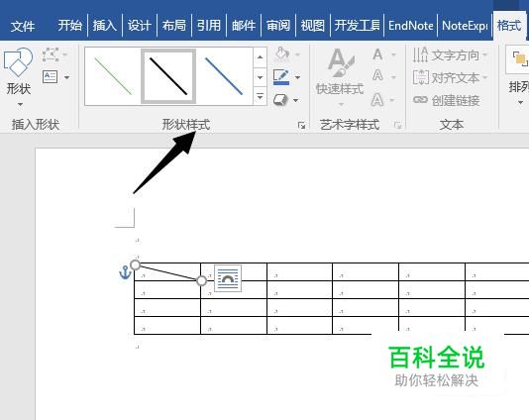Click the 文字方向 text direction button
The width and height of the screenshot is (529, 420).
[451, 55]
